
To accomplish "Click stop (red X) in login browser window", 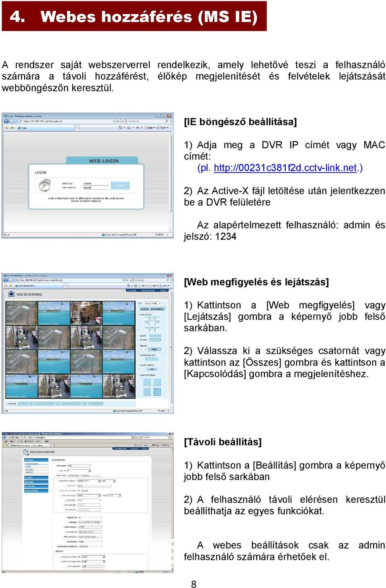I will (x=123, y=121).
